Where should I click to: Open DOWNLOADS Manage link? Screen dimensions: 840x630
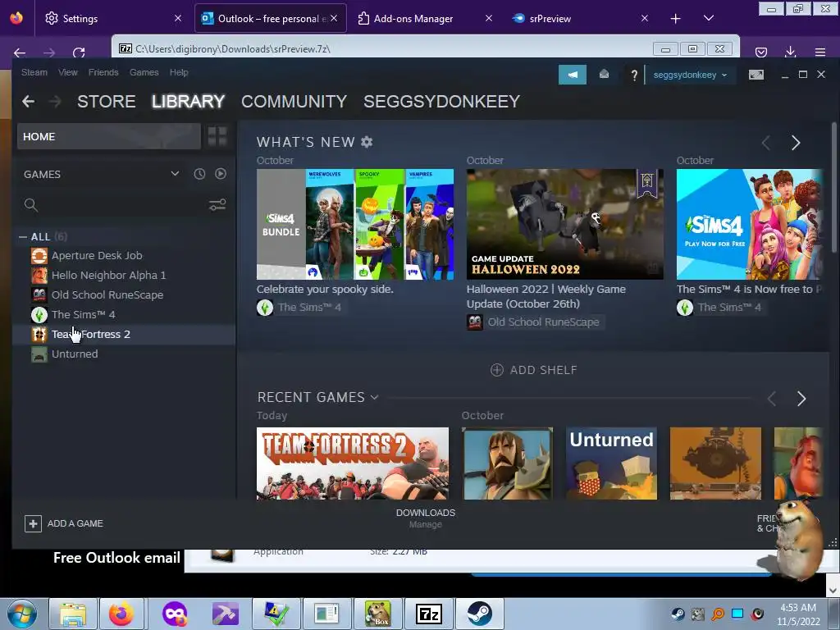point(426,518)
